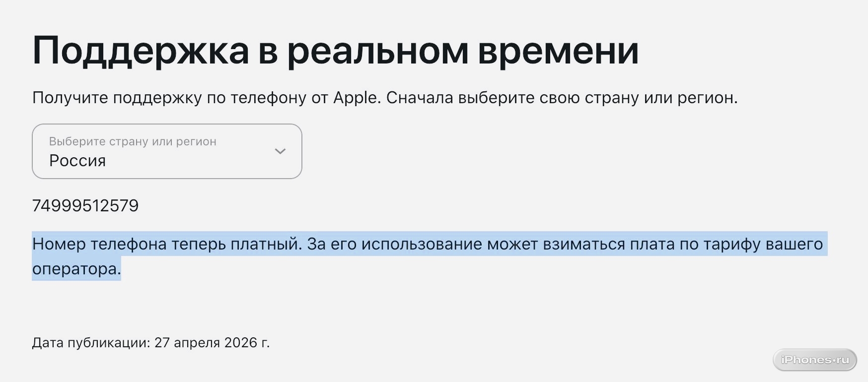The width and height of the screenshot is (868, 382).
Task: Expand the country dropdown chevron arrow
Action: pyautogui.click(x=280, y=151)
